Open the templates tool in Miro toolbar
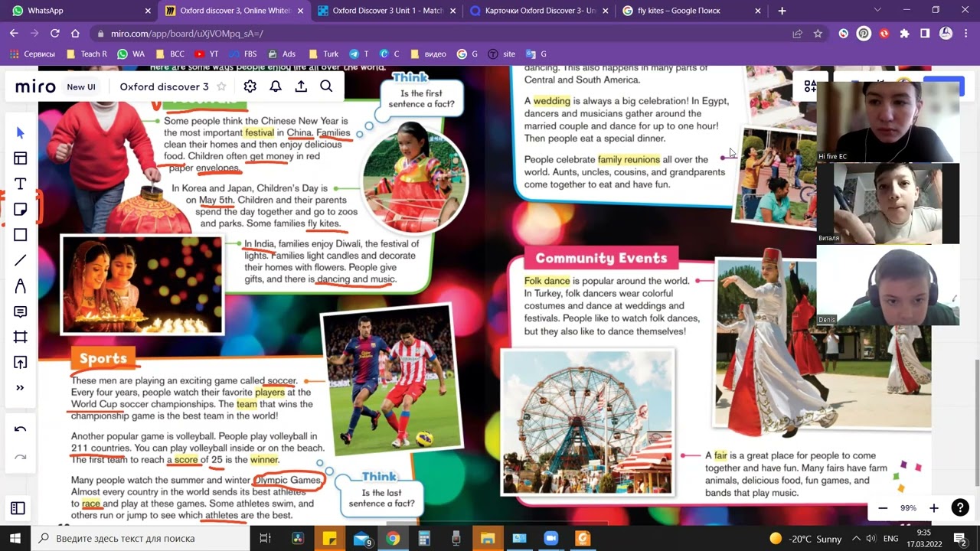The width and height of the screenshot is (980, 551). pyautogui.click(x=21, y=158)
